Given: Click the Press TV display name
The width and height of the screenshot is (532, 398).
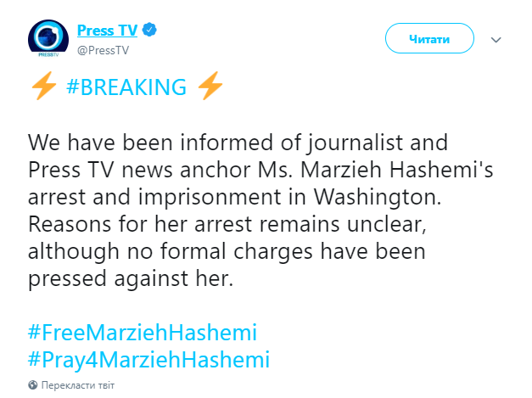Looking at the screenshot, I should click(x=106, y=31).
